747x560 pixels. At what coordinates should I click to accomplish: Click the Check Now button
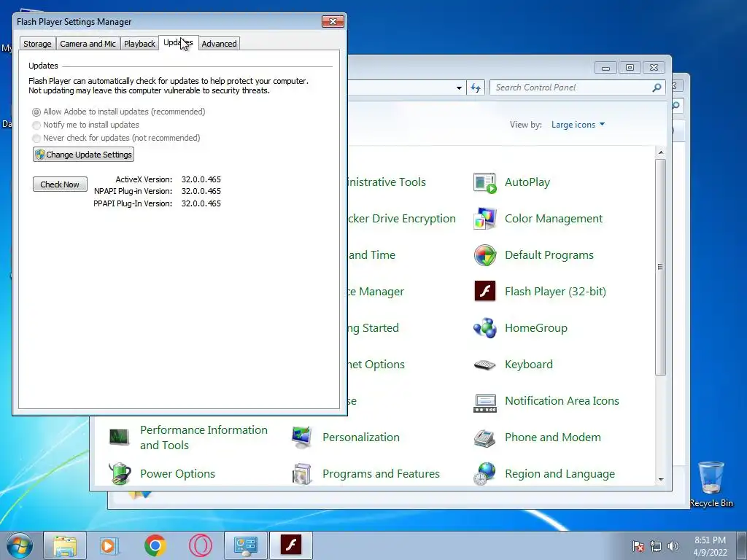click(x=60, y=184)
